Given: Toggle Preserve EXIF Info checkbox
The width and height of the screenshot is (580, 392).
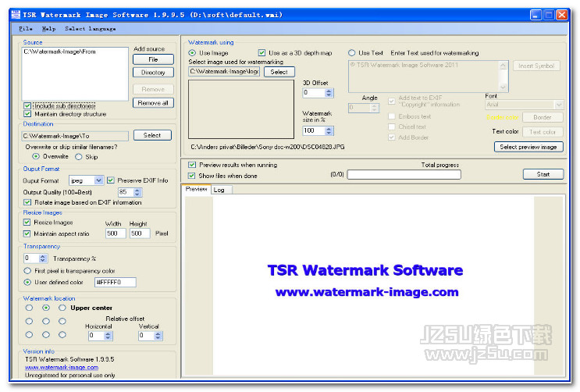Looking at the screenshot, I should pyautogui.click(x=110, y=180).
